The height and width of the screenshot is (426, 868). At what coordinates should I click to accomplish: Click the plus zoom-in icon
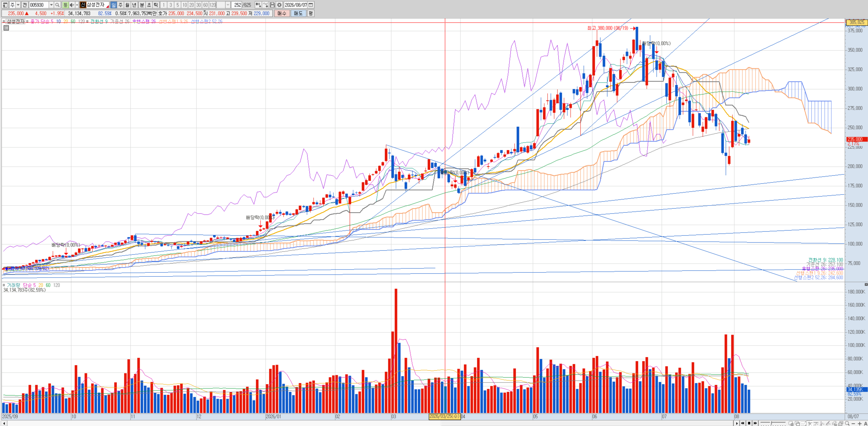[859, 424]
